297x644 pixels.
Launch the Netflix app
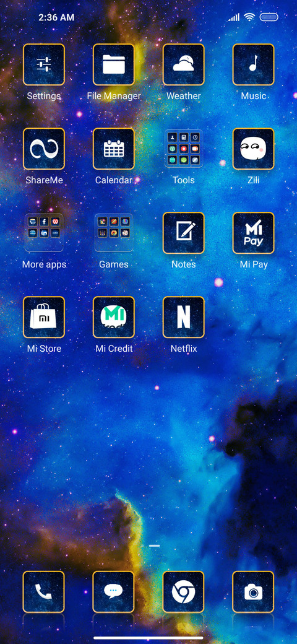coord(183,317)
